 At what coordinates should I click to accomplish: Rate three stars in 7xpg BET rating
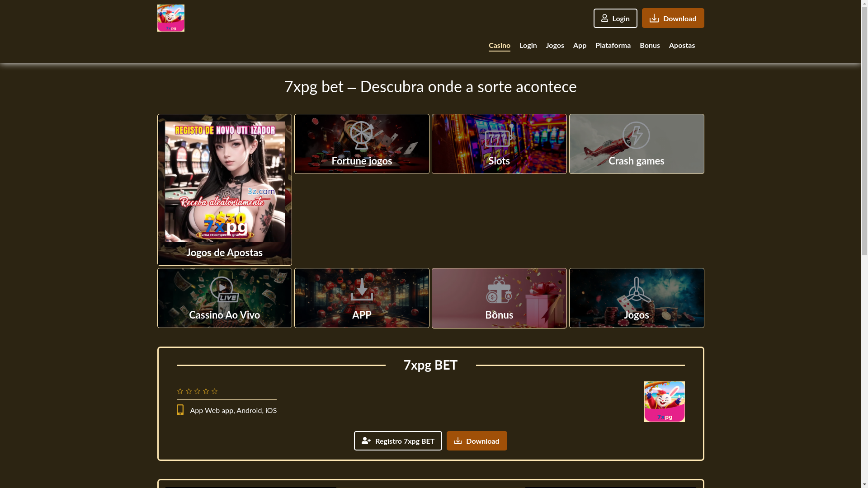pyautogui.click(x=198, y=391)
